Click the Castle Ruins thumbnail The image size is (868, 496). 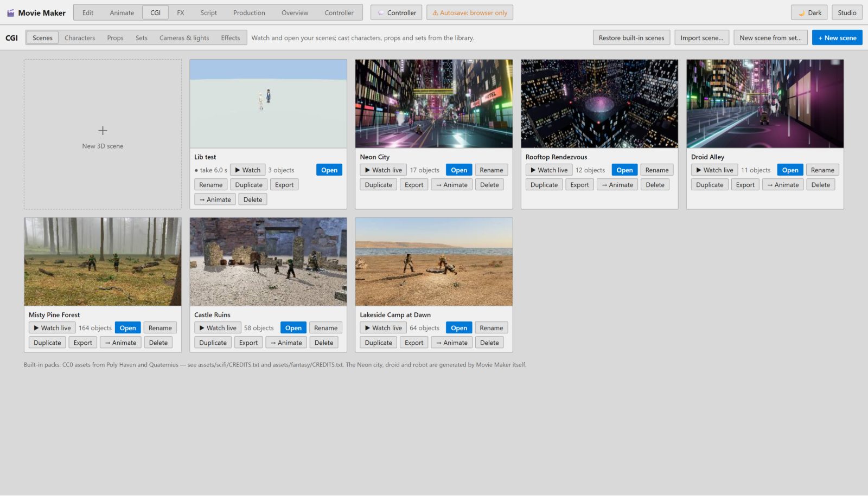(x=269, y=262)
